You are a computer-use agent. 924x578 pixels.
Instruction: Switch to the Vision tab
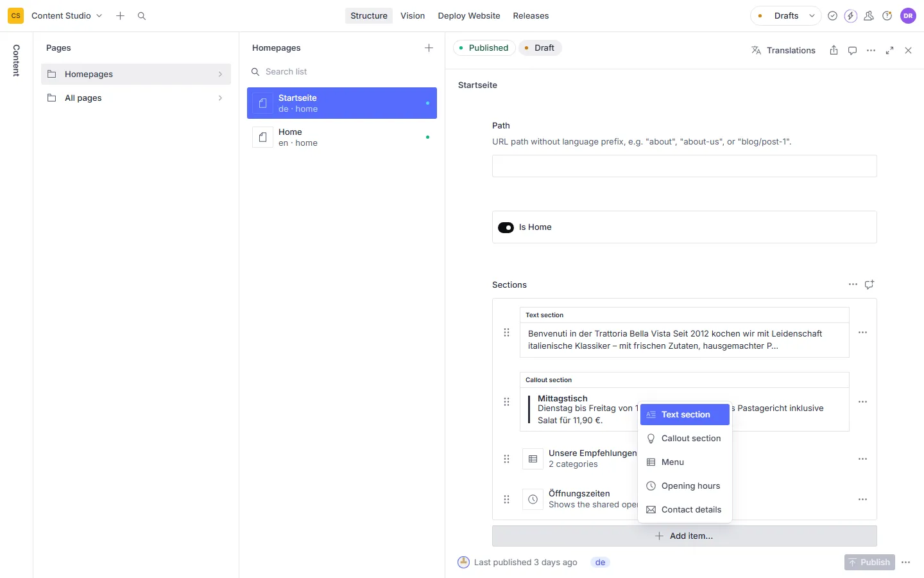413,15
